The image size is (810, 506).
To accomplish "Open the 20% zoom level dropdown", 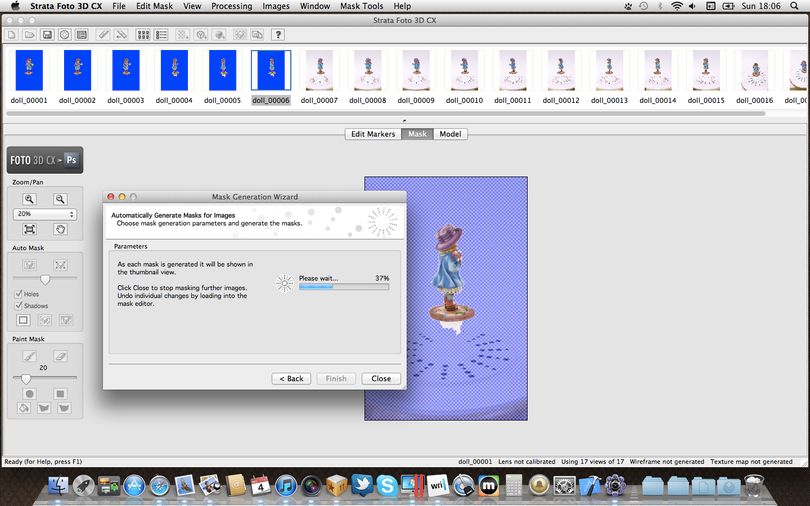I will [44, 214].
